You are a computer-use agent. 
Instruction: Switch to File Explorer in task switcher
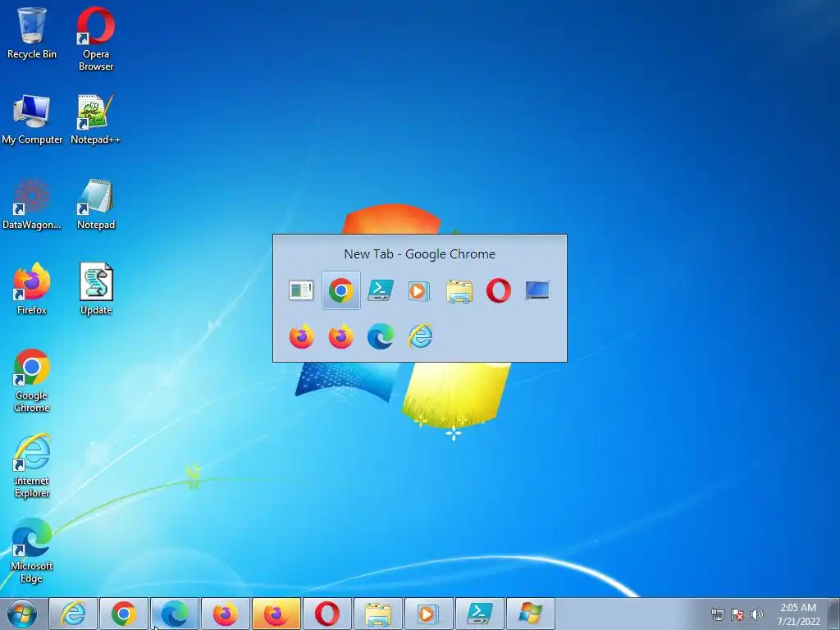[459, 291]
